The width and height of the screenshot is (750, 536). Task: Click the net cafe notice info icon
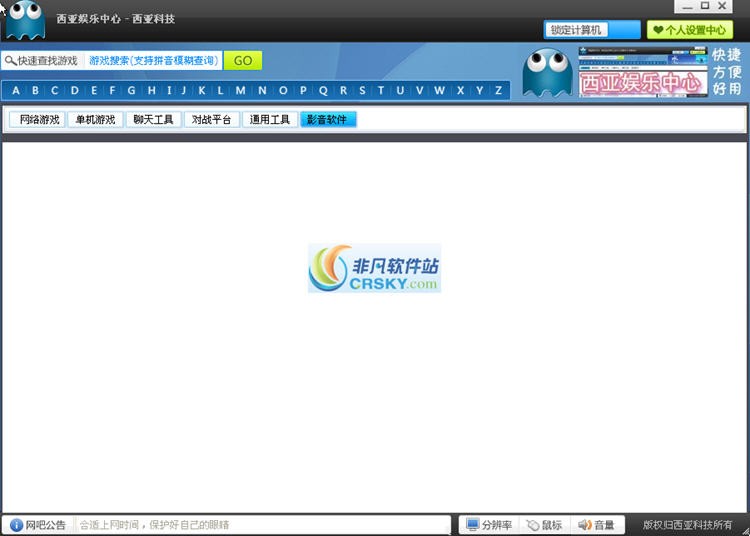pos(16,525)
